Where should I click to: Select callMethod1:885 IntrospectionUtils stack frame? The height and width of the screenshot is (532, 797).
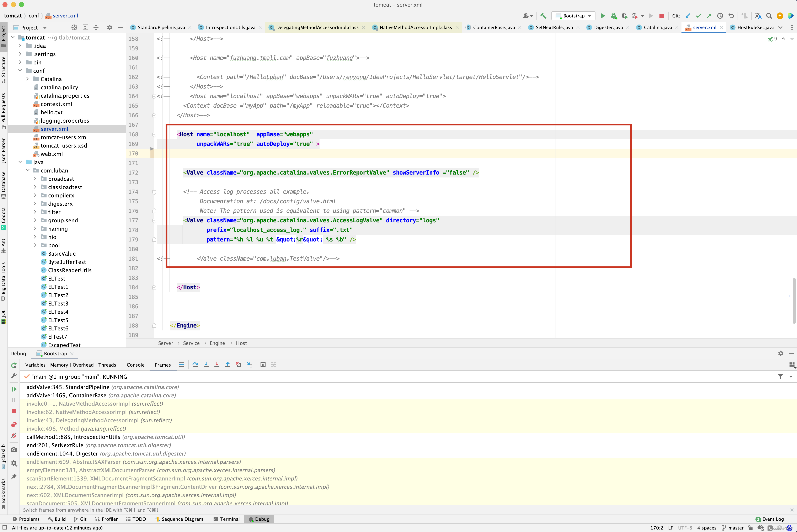106,437
